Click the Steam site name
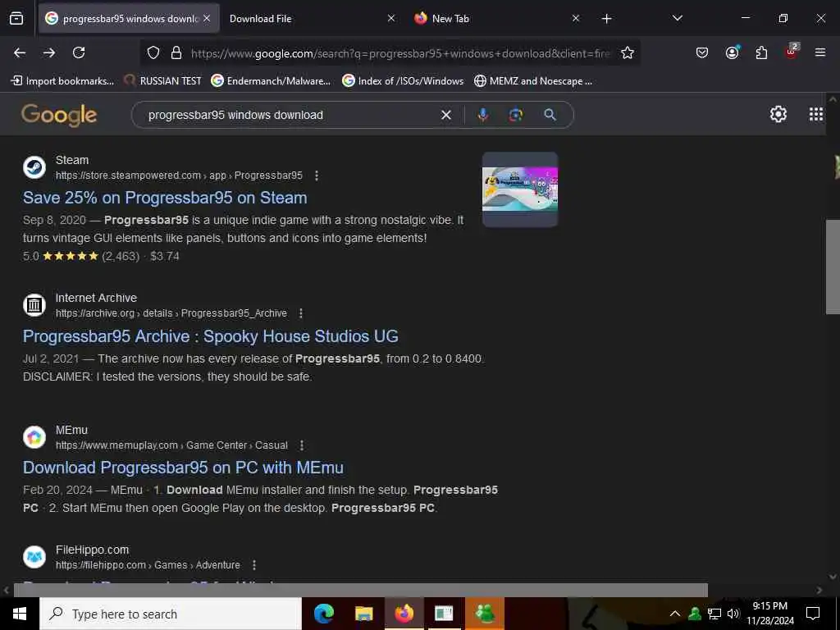The width and height of the screenshot is (840, 630). pyautogui.click(x=72, y=160)
